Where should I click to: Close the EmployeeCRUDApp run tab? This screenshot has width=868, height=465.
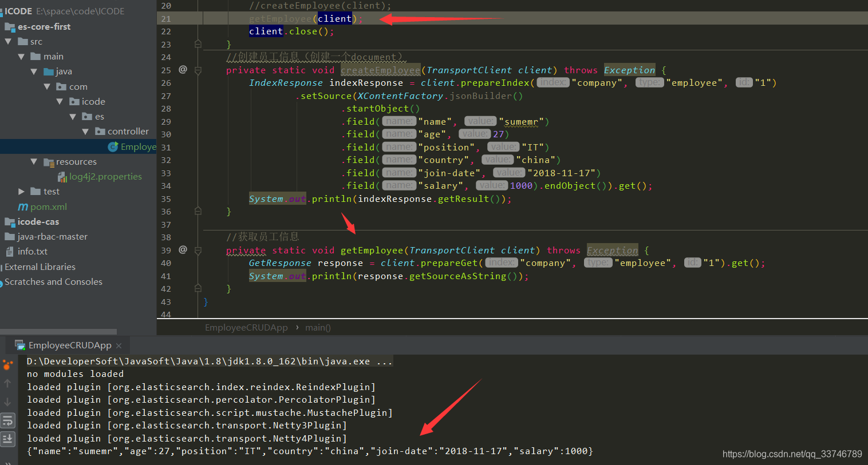tap(119, 345)
